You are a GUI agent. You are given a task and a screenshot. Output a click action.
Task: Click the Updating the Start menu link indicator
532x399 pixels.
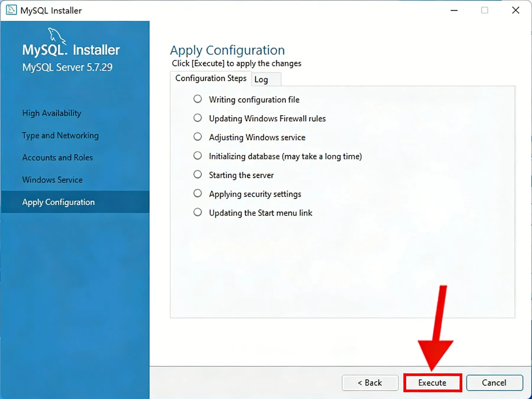tap(197, 213)
